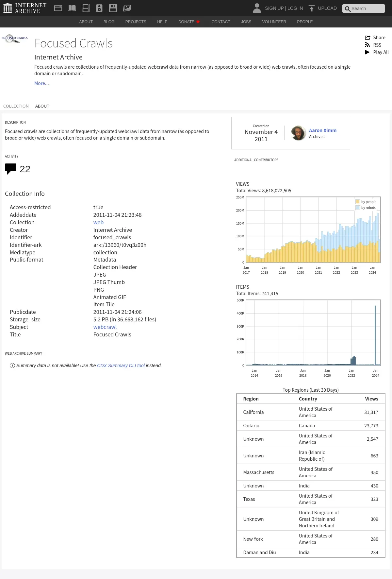This screenshot has height=579, width=392.
Task: Select the Massachusetts region row
Action: click(311, 472)
